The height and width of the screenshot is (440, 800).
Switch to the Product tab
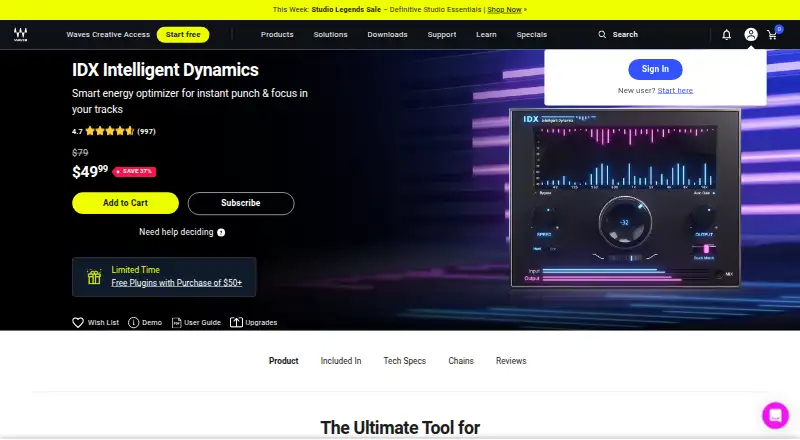click(x=284, y=361)
